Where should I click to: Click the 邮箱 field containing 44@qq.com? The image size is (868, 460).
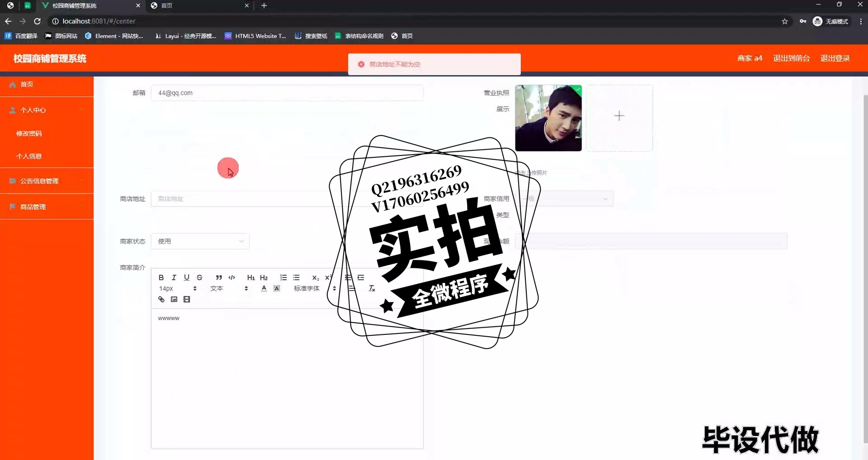click(287, 93)
